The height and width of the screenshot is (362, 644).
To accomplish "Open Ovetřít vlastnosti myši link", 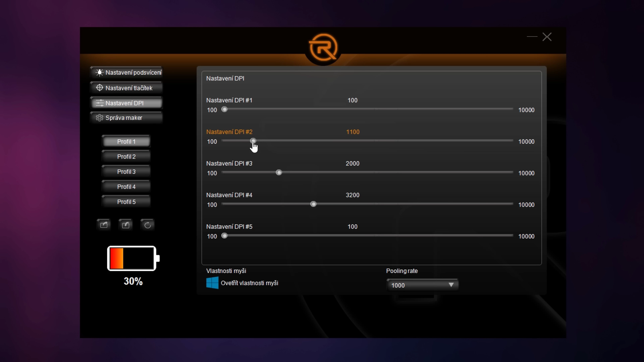I will click(x=250, y=283).
